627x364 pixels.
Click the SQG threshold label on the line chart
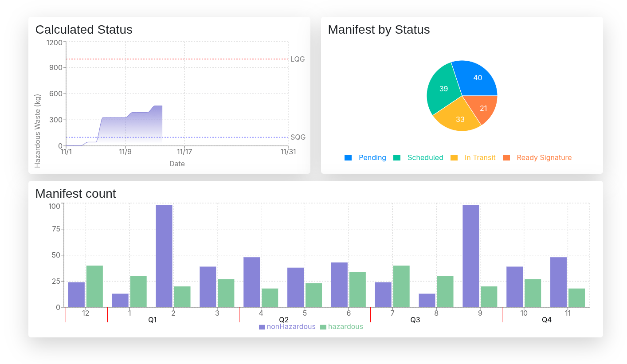click(x=298, y=137)
